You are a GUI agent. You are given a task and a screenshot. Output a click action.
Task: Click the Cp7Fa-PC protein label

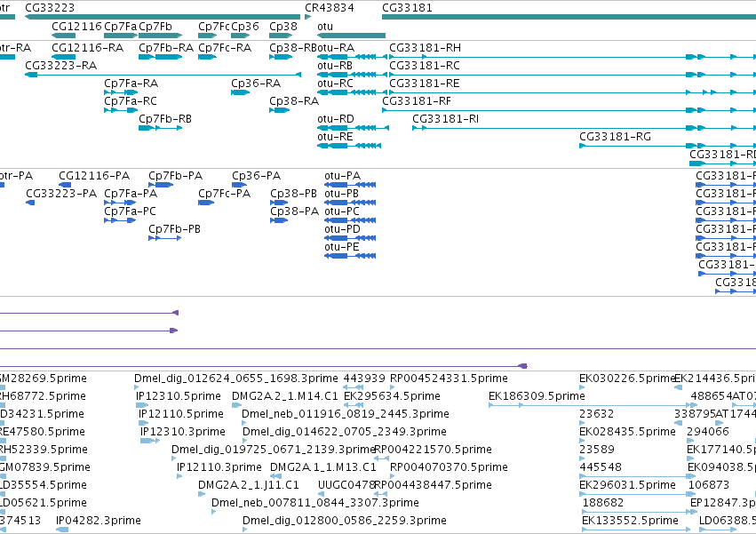tap(131, 211)
